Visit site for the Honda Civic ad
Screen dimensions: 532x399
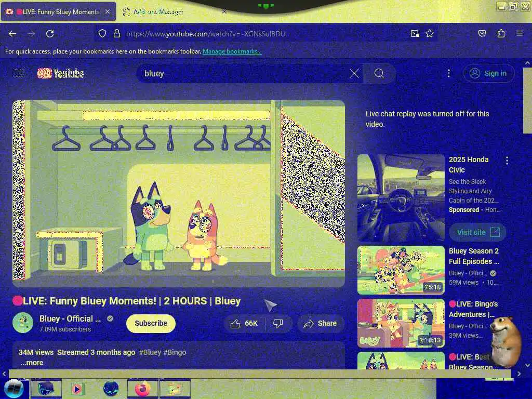(478, 232)
